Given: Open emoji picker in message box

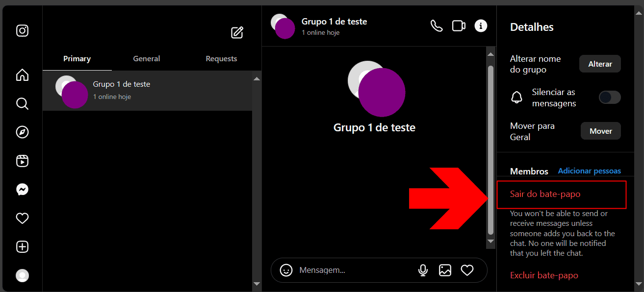Looking at the screenshot, I should point(286,270).
